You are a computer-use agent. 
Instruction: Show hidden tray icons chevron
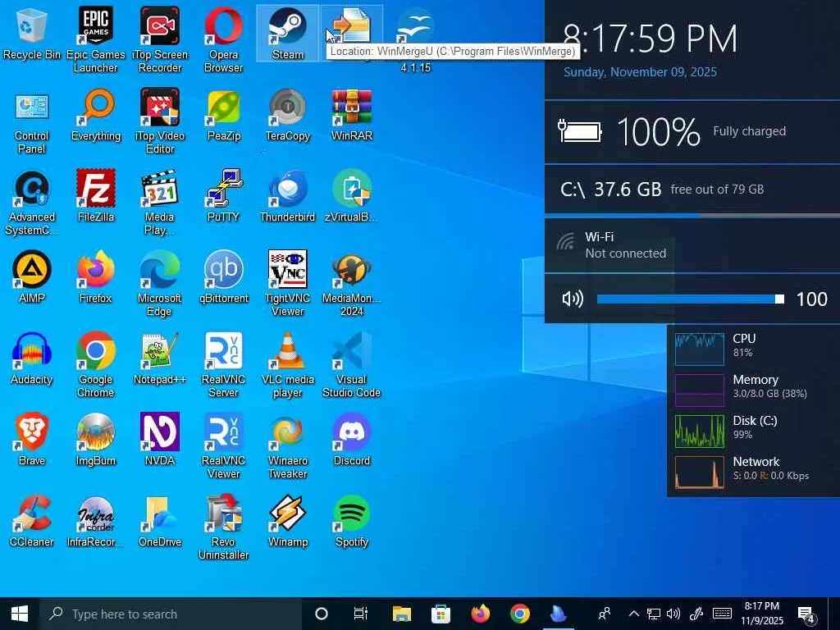pos(633,614)
